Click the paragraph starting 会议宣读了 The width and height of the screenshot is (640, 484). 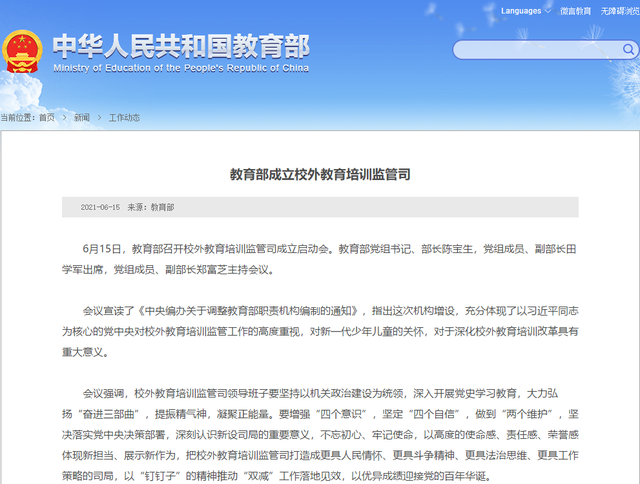(x=320, y=331)
